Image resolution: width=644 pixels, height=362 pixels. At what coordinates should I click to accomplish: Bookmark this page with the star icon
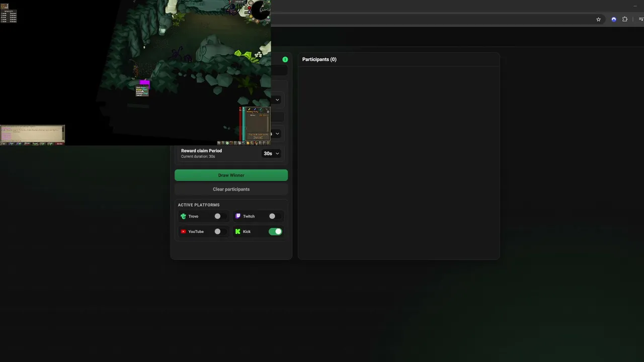(598, 19)
